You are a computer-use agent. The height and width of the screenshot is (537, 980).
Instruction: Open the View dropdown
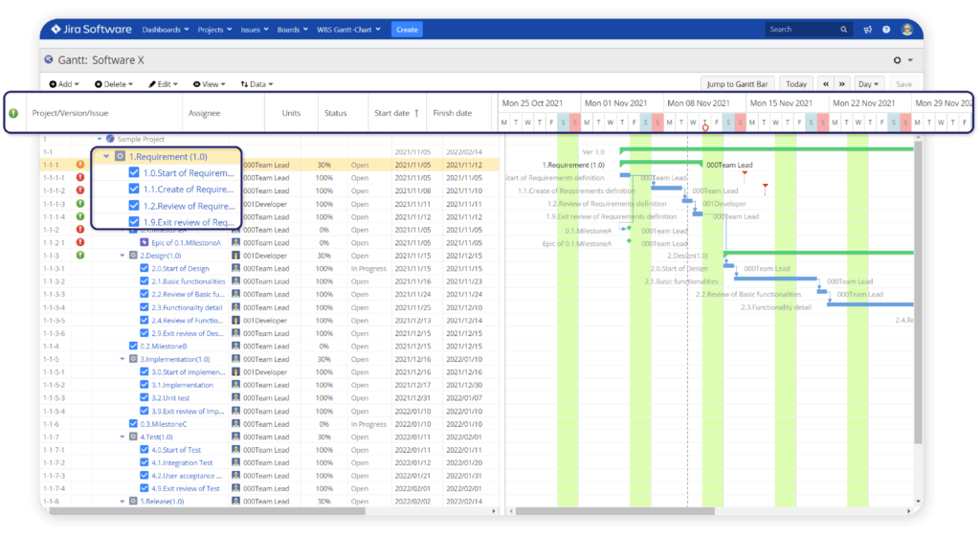pyautogui.click(x=209, y=84)
